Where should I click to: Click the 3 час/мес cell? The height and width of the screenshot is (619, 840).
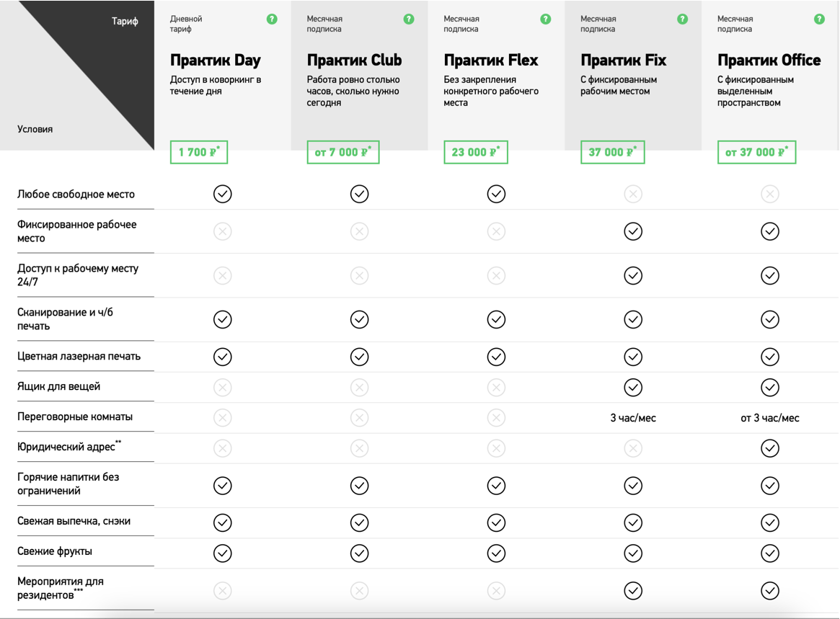pos(633,418)
